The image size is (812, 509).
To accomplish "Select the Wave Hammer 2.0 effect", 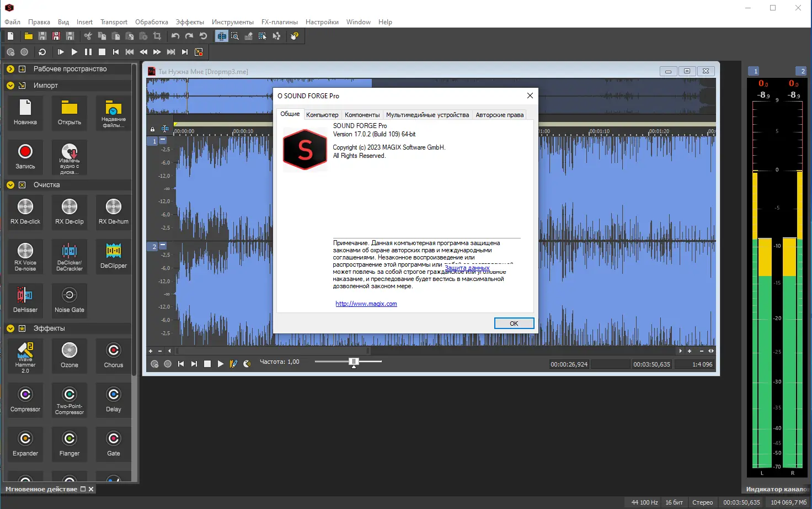I will [25, 356].
